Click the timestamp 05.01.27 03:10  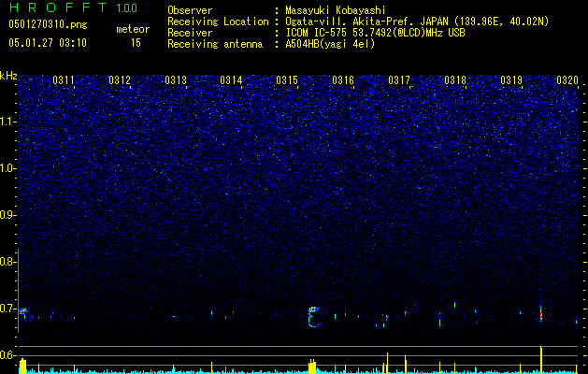click(48, 43)
